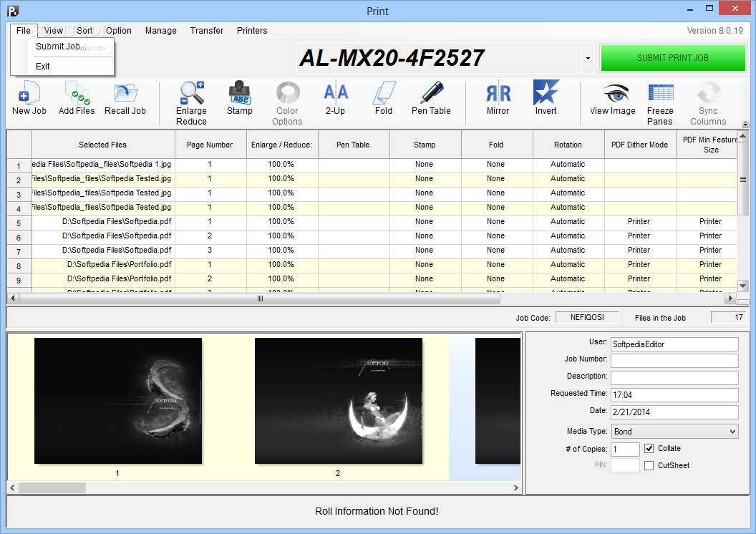Click row 8 Portfolio.pdf file cell
756x534 pixels.
[103, 265]
